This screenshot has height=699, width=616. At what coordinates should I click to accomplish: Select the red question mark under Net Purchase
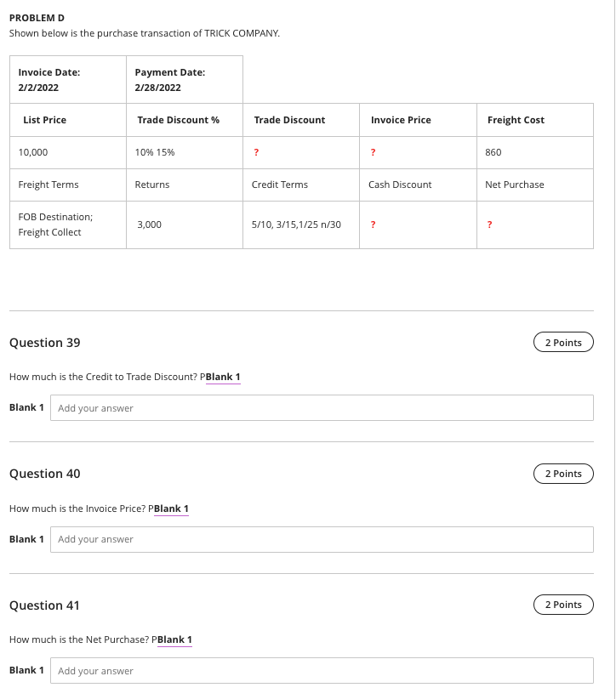click(x=489, y=224)
